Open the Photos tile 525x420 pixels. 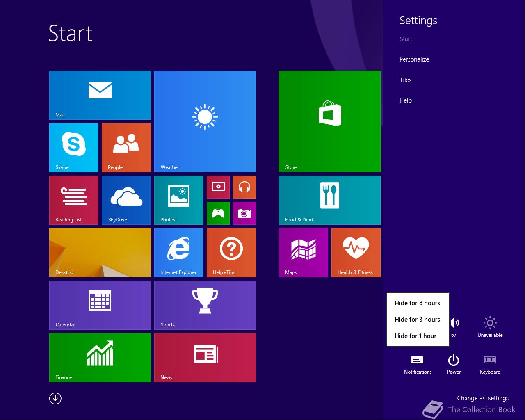click(179, 200)
